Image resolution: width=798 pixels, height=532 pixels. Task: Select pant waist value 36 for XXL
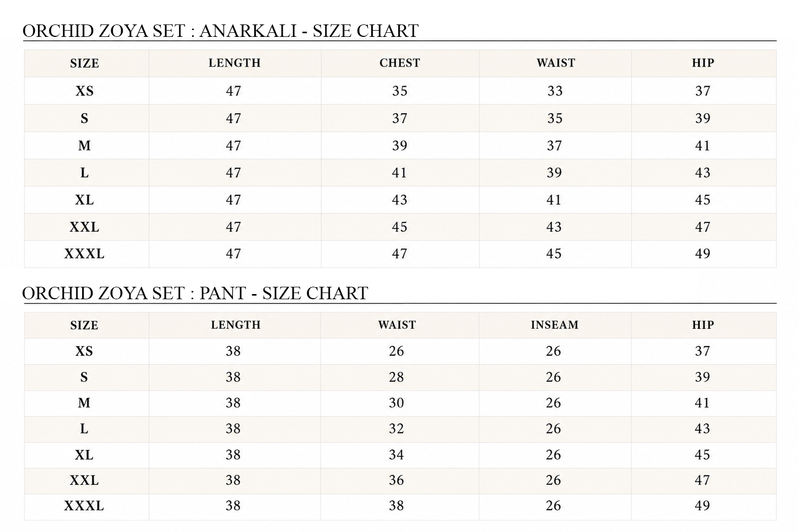pyautogui.click(x=396, y=480)
